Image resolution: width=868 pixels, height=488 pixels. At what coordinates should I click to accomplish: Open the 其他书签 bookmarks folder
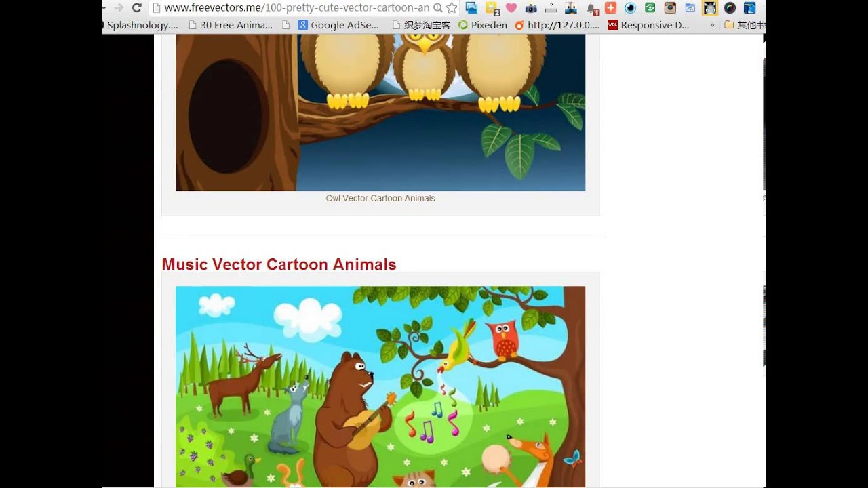click(745, 25)
